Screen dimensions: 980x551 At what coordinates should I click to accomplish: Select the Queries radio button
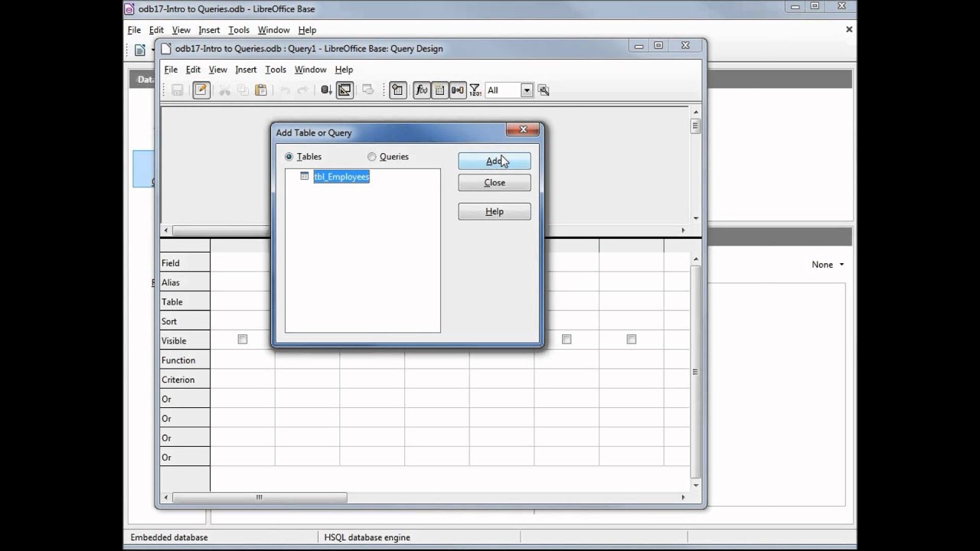372,156
